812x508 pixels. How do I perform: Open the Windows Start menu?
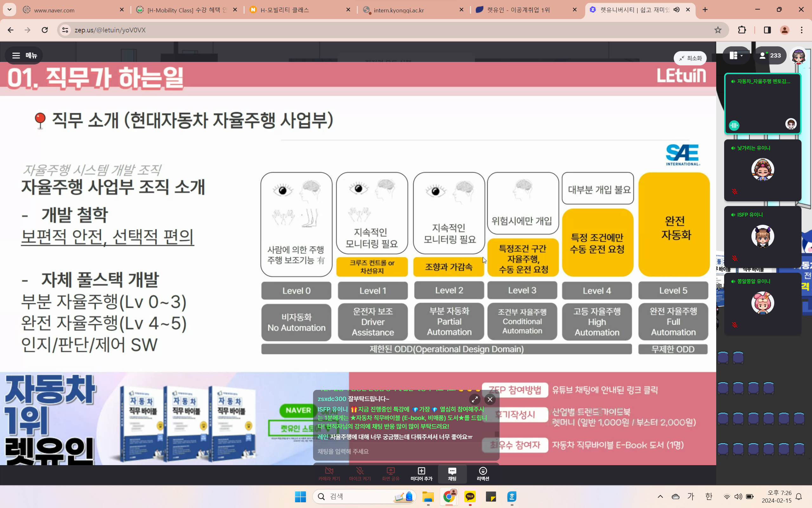tap(300, 497)
